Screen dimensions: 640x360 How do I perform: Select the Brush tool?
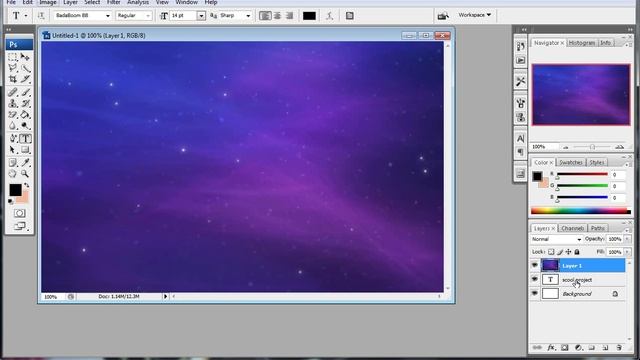[25, 92]
